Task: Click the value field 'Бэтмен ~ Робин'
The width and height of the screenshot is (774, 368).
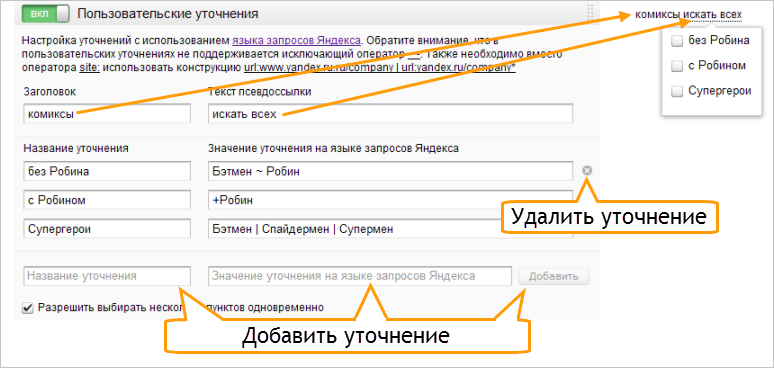Action: pyautogui.click(x=390, y=171)
